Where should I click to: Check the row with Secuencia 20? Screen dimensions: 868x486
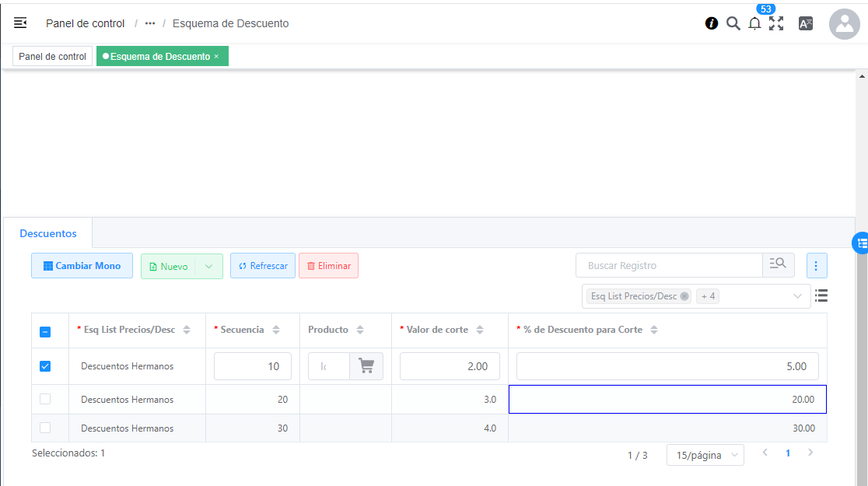tap(45, 400)
